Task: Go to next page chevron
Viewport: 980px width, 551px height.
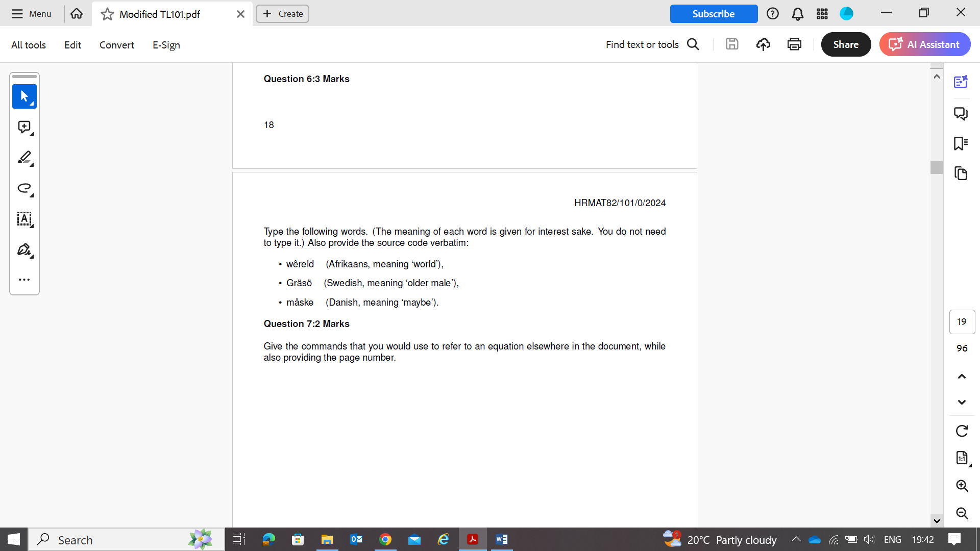Action: pos(962,402)
